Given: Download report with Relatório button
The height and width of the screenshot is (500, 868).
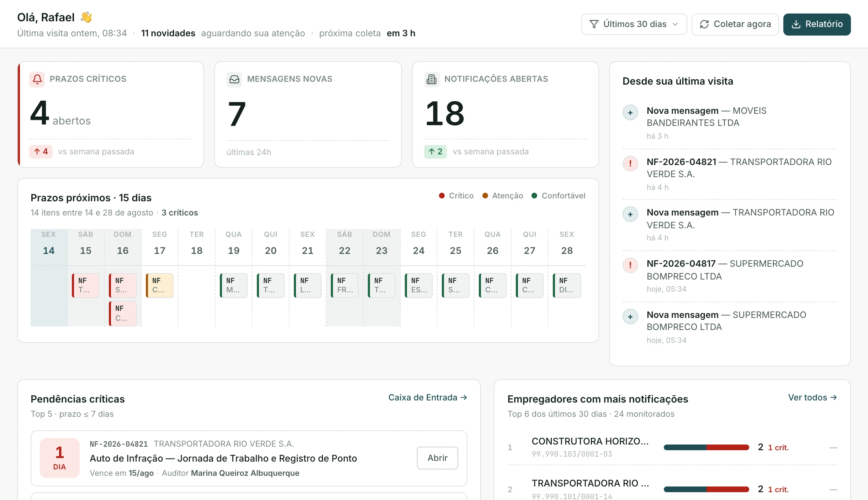Looking at the screenshot, I should [817, 24].
